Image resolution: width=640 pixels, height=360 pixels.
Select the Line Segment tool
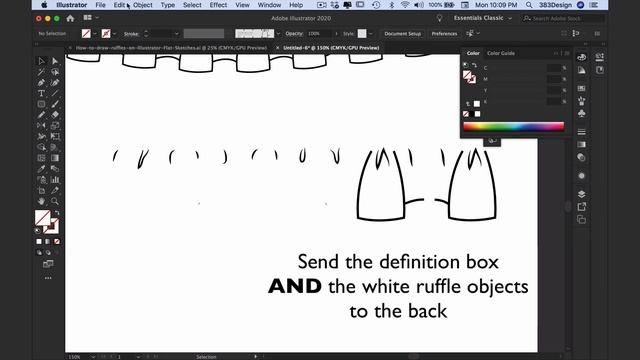(x=55, y=93)
